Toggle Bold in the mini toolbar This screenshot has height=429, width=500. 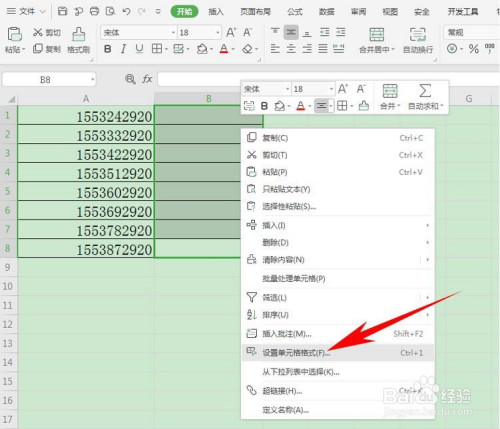click(x=264, y=106)
